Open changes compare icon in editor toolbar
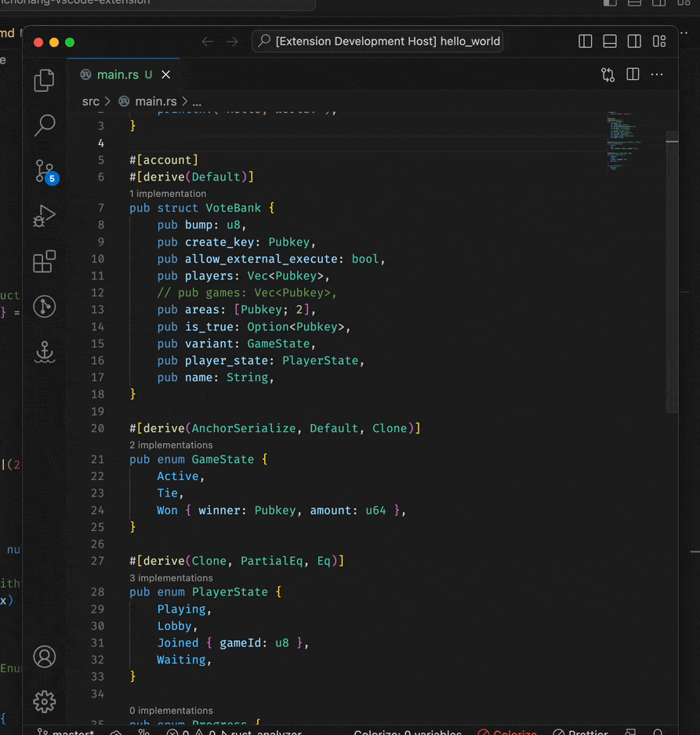The height and width of the screenshot is (735, 700). 608,75
